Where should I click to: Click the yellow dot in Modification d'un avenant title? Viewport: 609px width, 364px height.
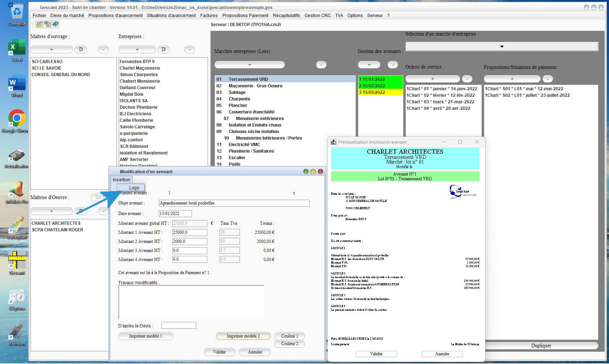click(313, 171)
